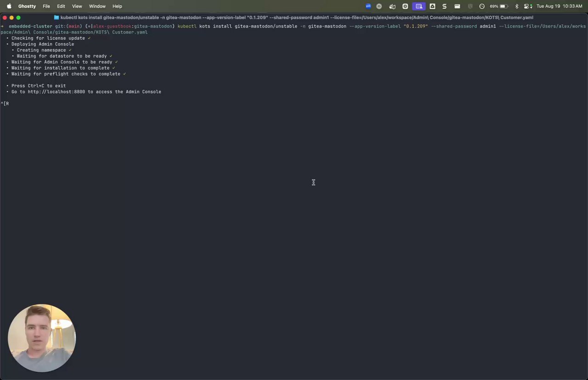Open the File menu
This screenshot has width=588, height=380.
pos(46,6)
